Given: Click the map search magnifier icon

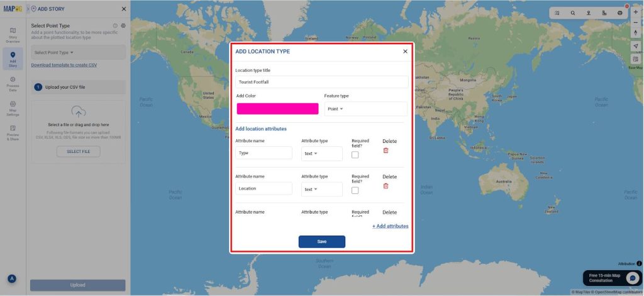Looking at the screenshot, I should tap(572, 13).
